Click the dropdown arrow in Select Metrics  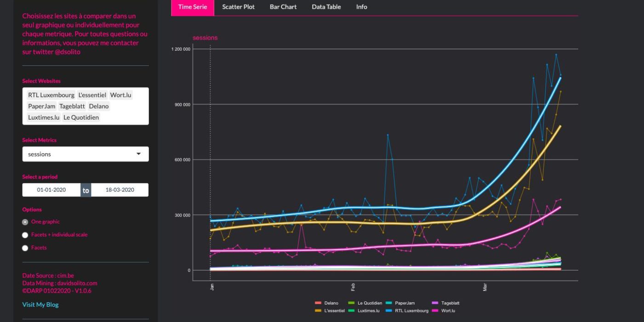tap(138, 154)
